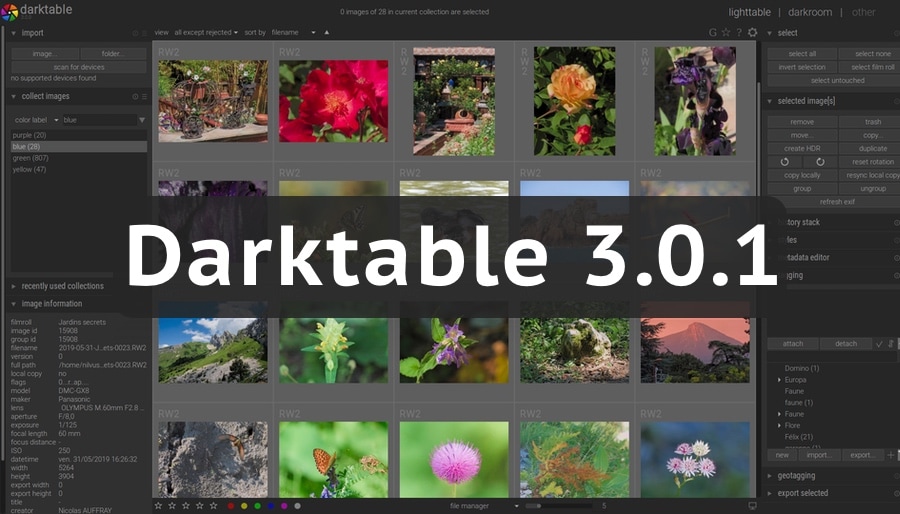The image size is (900, 514).
Task: Select the blue (28) collection entry
Action: pos(79,147)
